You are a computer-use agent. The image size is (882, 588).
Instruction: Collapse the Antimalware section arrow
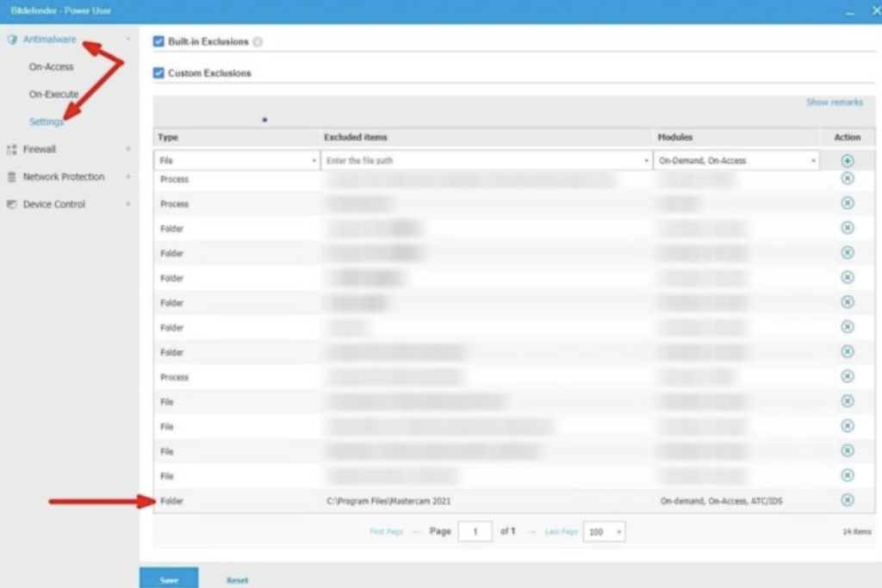click(x=128, y=40)
